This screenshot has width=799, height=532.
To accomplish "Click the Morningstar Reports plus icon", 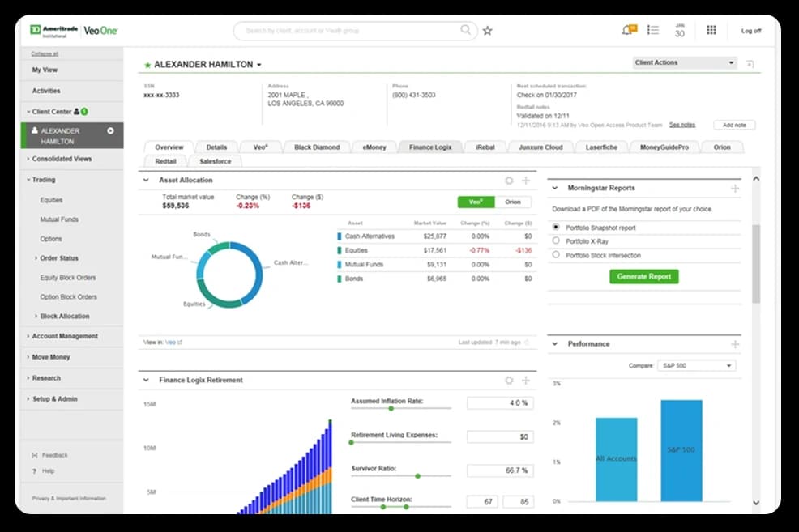I will (735, 189).
